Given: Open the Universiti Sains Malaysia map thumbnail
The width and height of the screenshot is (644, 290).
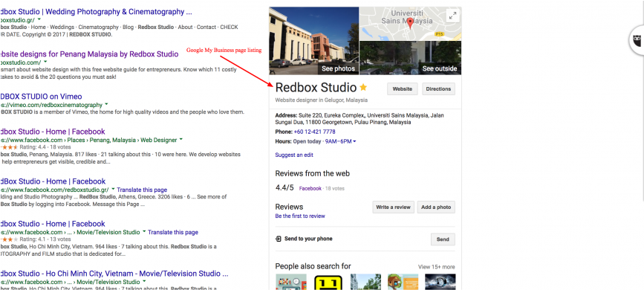Looking at the screenshot, I should pos(410,24).
